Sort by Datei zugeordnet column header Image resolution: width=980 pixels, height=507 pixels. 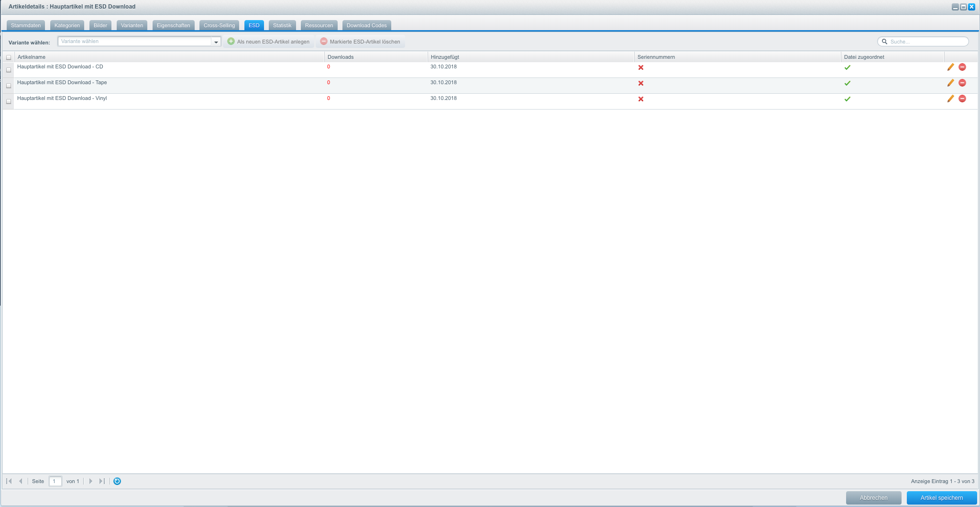(x=892, y=57)
